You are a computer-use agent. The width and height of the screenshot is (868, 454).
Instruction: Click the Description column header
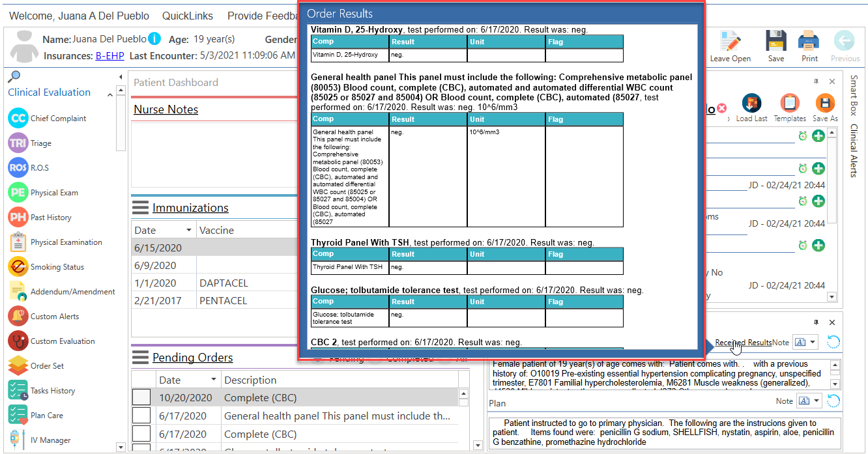pyautogui.click(x=339, y=380)
